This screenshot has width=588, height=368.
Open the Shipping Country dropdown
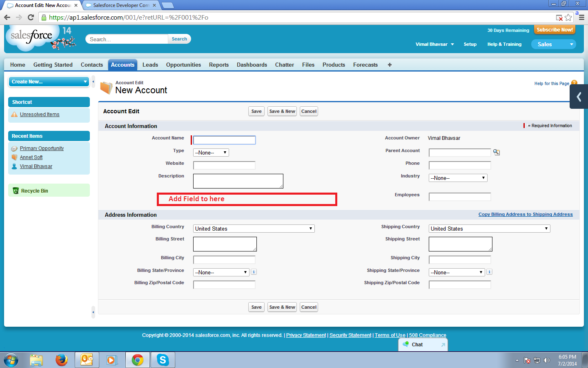pos(489,229)
